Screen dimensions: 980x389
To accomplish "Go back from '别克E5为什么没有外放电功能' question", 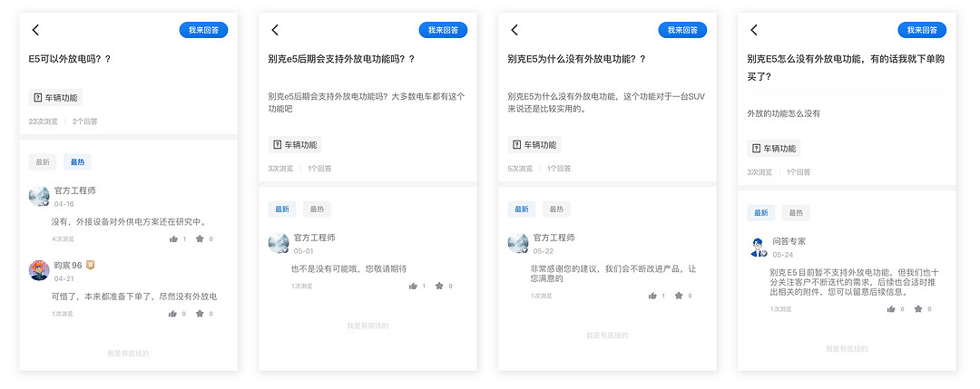I will pos(514,30).
